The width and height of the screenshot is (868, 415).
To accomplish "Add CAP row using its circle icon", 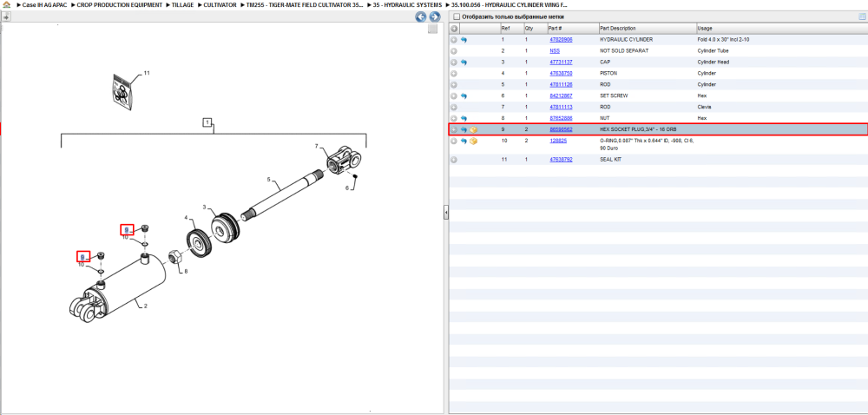I will 454,63.
